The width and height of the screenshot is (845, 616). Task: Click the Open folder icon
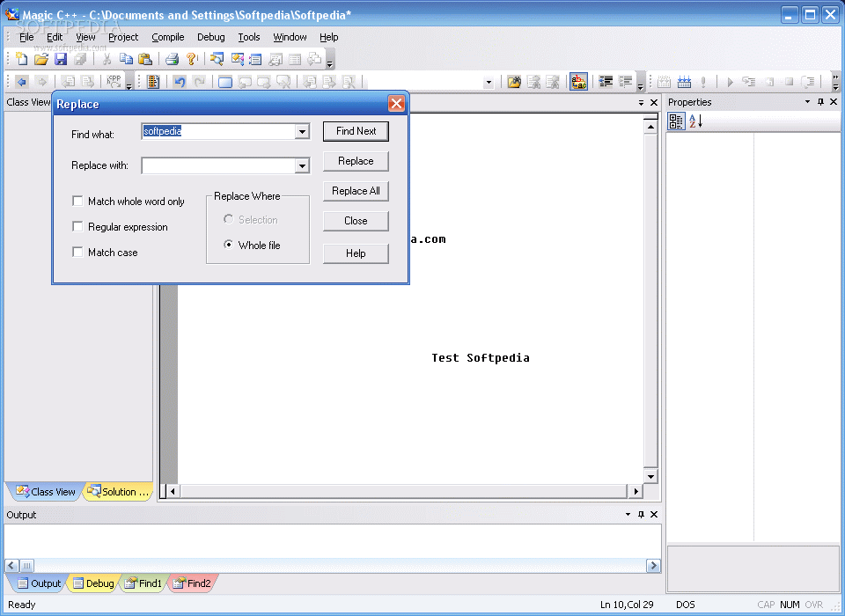click(41, 59)
